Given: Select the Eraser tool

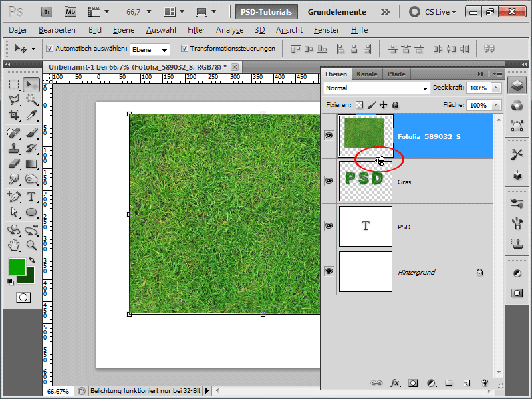Looking at the screenshot, I should 13,164.
